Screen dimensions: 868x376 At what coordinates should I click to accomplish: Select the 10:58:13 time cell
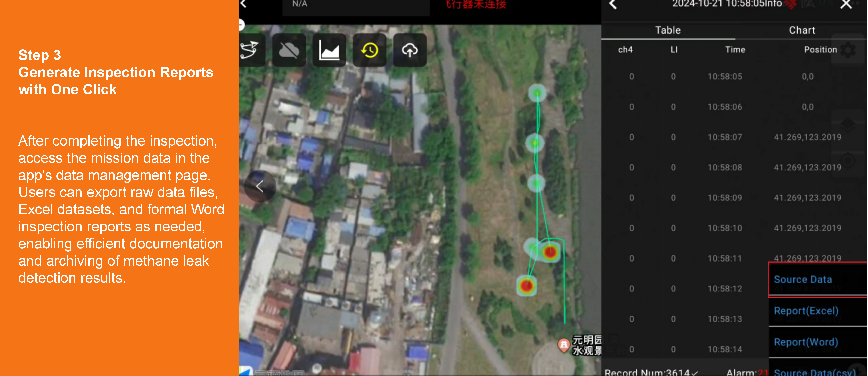pos(725,319)
